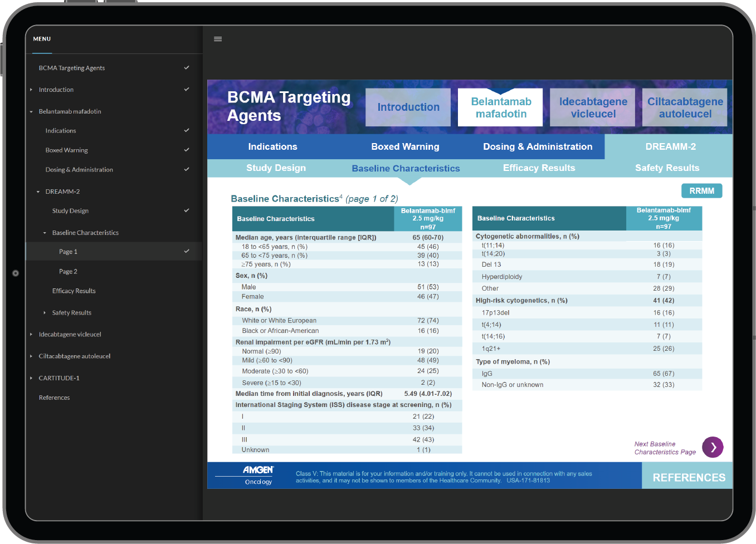Expand the Idecabtagene vicleucel tree arrow
The width and height of the screenshot is (756, 544).
(x=31, y=335)
